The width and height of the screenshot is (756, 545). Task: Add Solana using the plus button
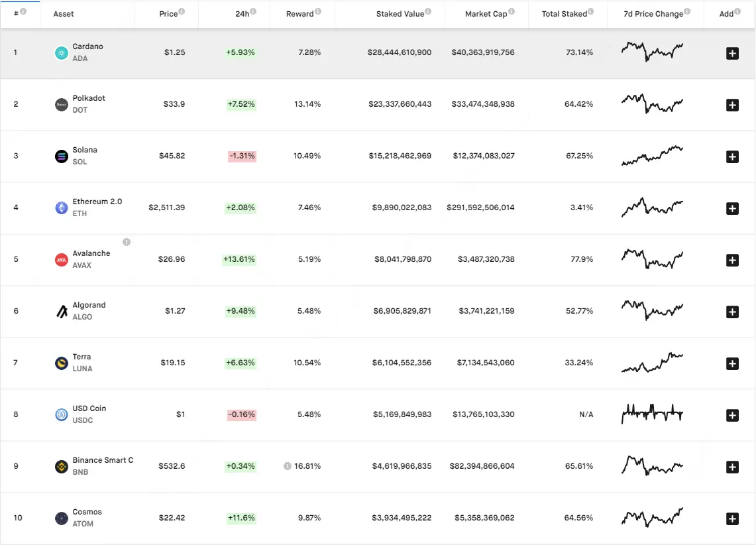pos(732,156)
